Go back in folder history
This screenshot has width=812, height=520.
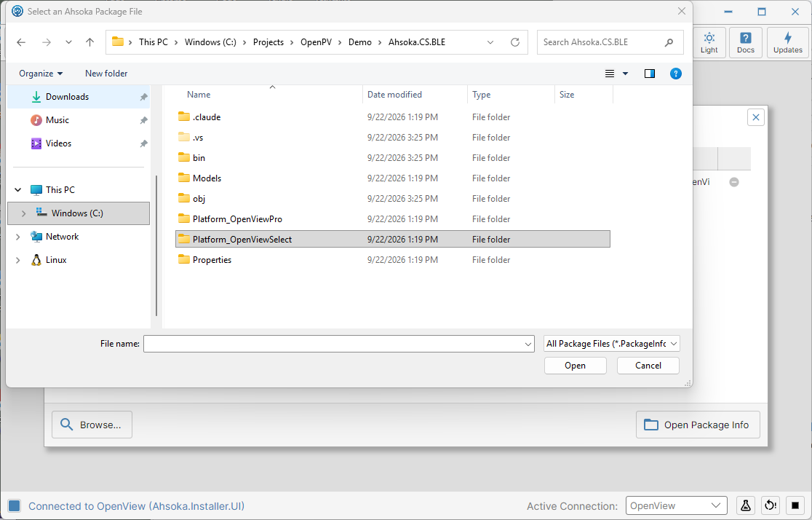tap(21, 42)
